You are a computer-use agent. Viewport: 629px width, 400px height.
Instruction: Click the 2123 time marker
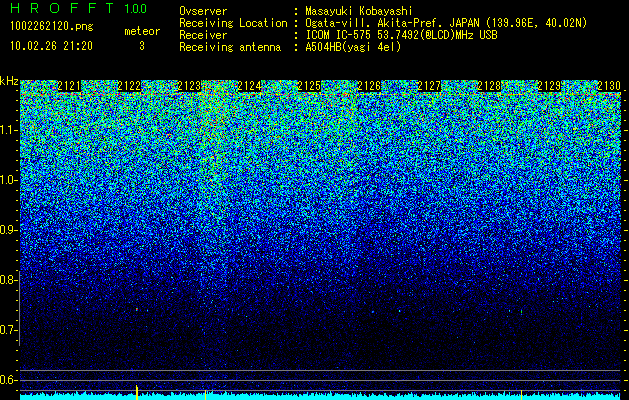point(189,86)
